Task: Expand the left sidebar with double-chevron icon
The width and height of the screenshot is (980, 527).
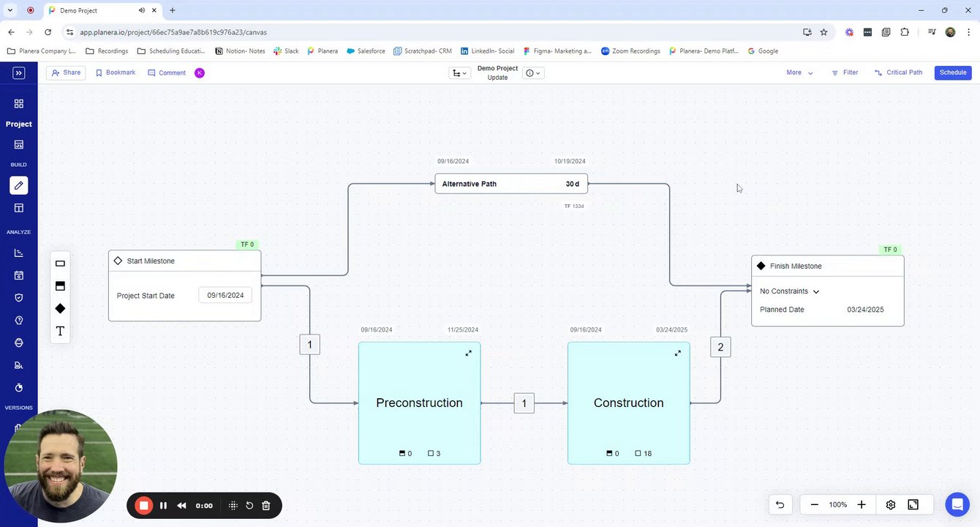Action: pos(18,72)
